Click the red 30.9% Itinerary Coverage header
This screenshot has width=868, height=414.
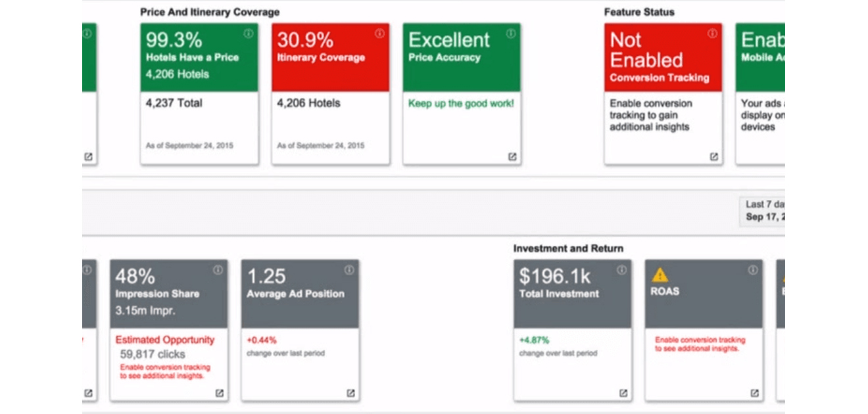(330, 57)
